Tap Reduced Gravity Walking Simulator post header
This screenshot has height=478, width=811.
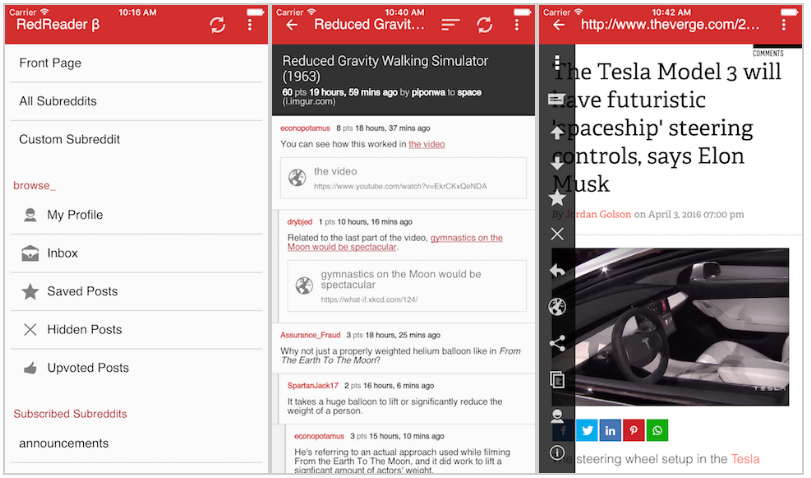tap(403, 80)
